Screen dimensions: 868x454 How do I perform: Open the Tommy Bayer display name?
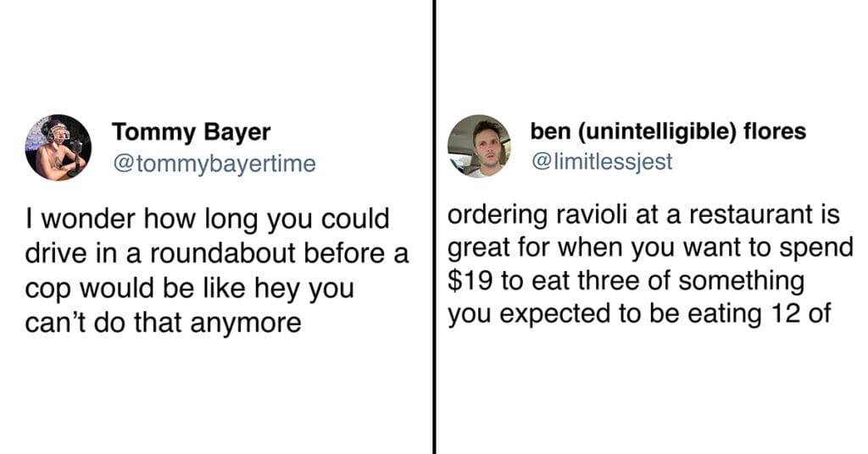click(x=191, y=131)
